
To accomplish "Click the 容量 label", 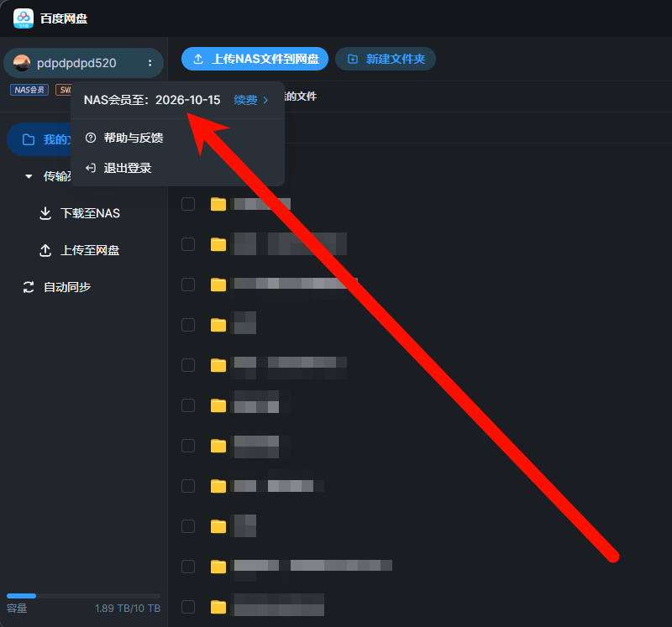I will click(x=17, y=609).
